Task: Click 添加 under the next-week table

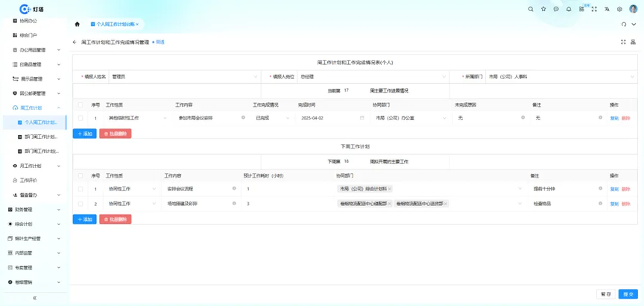Action: click(x=85, y=219)
